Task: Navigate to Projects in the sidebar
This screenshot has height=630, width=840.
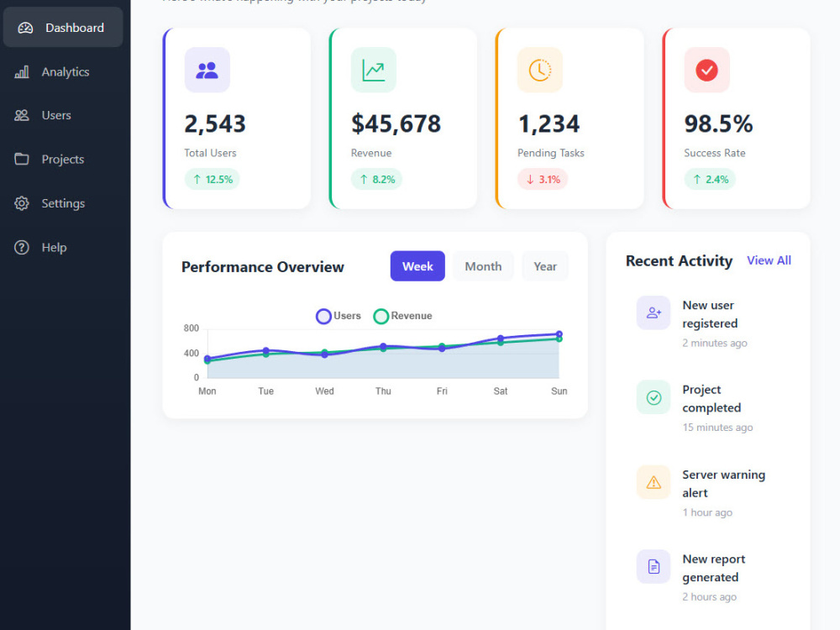Action: (x=63, y=159)
